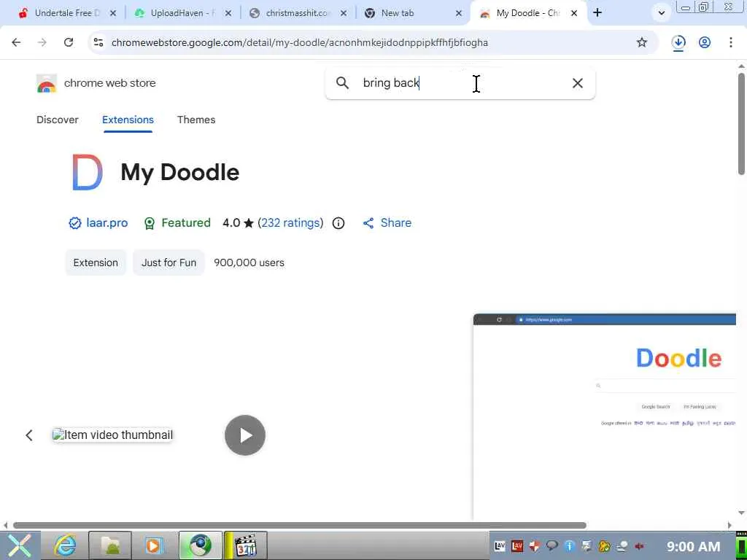Share this extension
The image size is (747, 560).
pyautogui.click(x=387, y=223)
